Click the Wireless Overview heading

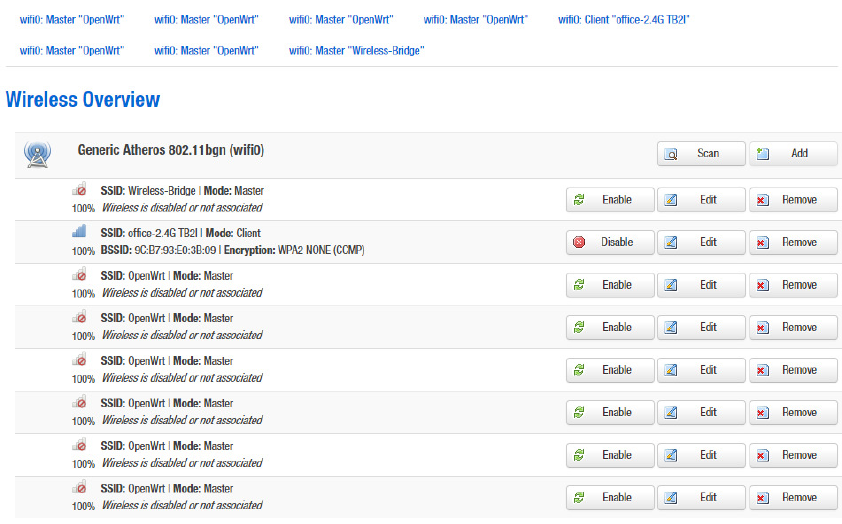pyautogui.click(x=83, y=100)
